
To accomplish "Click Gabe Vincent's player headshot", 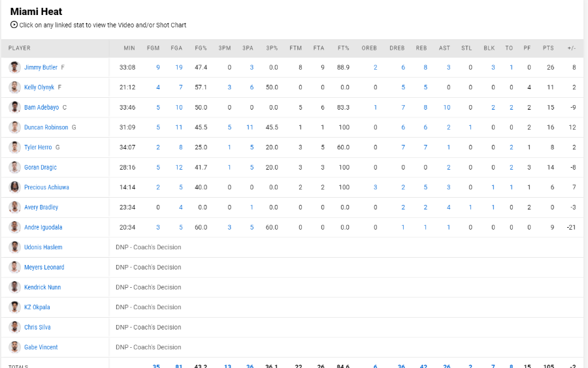I will pyautogui.click(x=14, y=347).
